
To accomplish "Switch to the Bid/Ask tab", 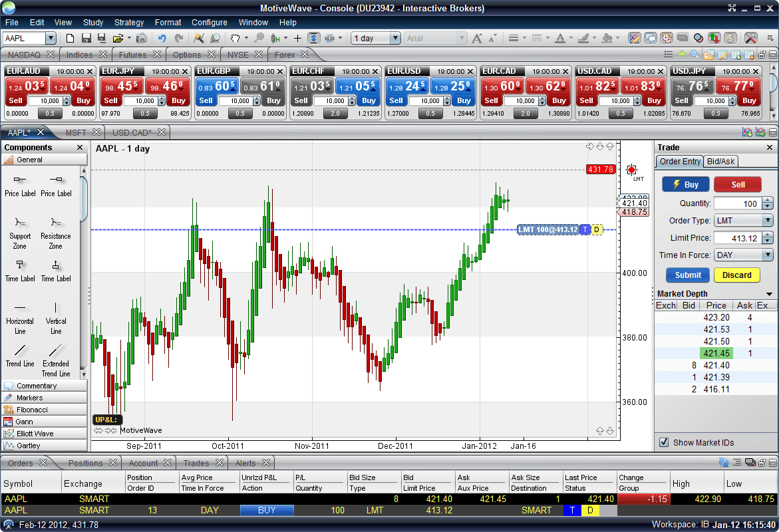I will (x=721, y=162).
